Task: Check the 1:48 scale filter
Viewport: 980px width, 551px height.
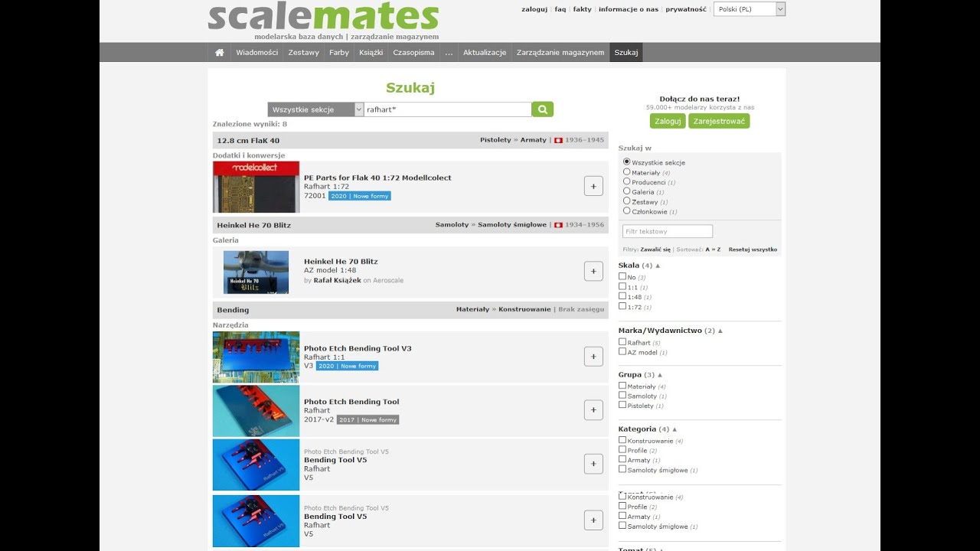Action: (622, 296)
